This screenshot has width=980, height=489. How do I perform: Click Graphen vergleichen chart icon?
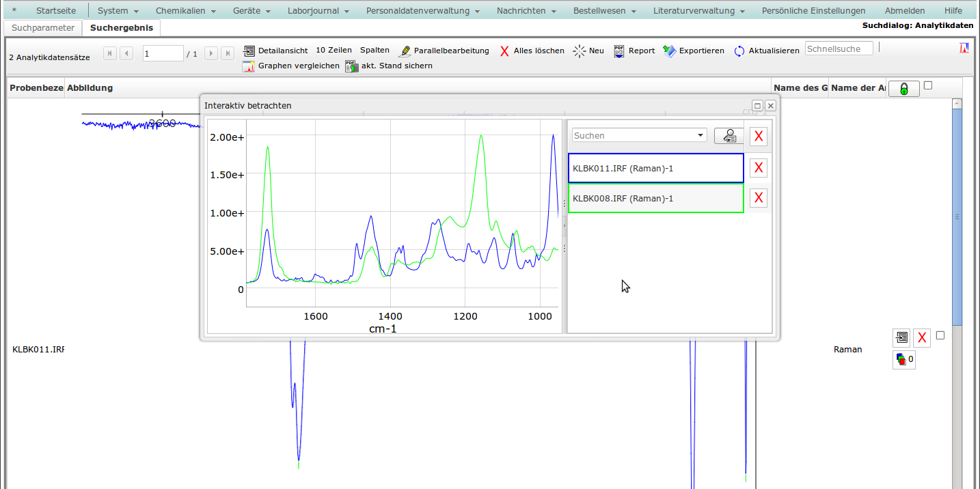click(x=248, y=66)
